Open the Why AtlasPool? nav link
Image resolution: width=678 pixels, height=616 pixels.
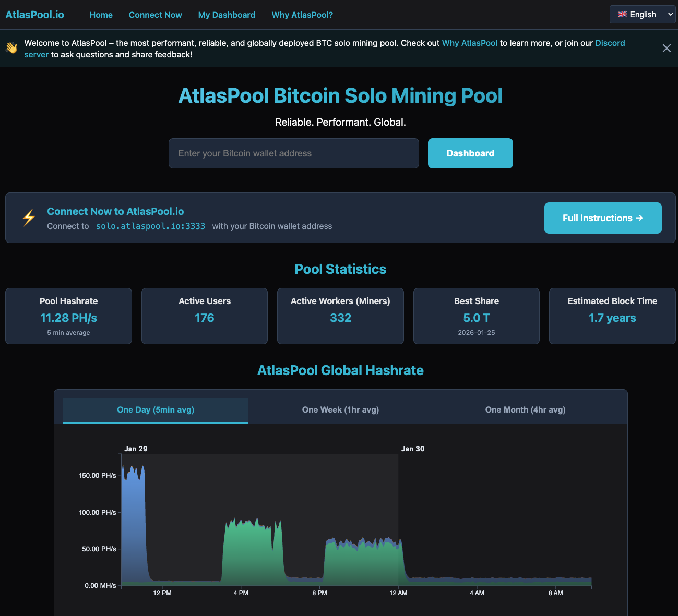click(x=302, y=15)
